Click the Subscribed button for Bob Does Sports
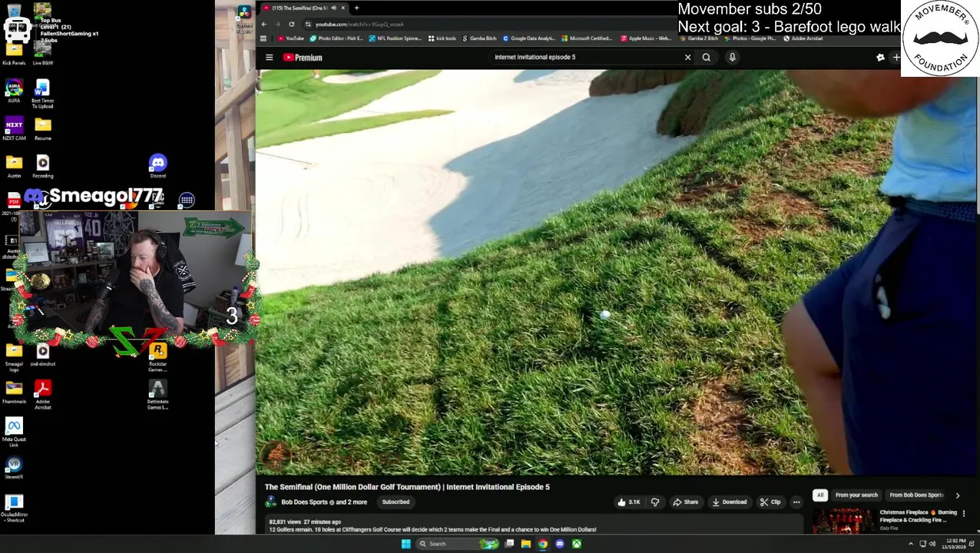 click(396, 502)
